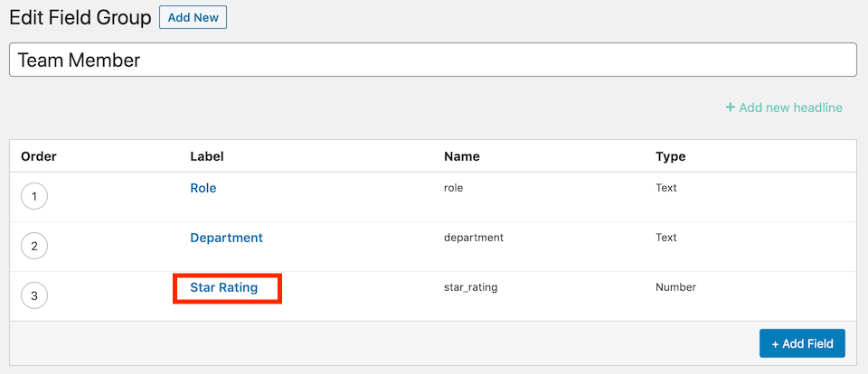This screenshot has width=868, height=374.
Task: Click the Add new headline link
Action: click(x=784, y=108)
